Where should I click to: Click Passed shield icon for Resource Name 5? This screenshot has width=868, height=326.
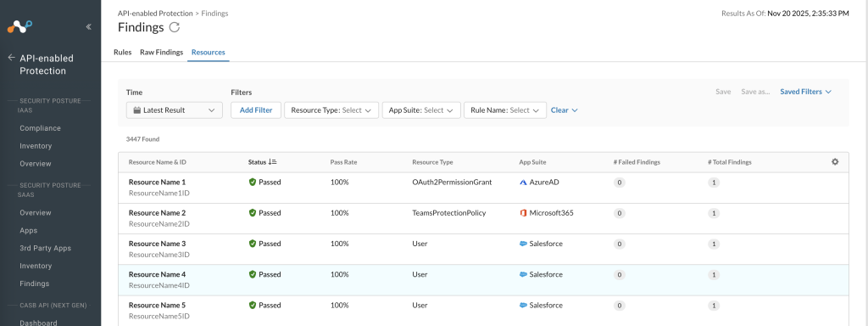[253, 306]
